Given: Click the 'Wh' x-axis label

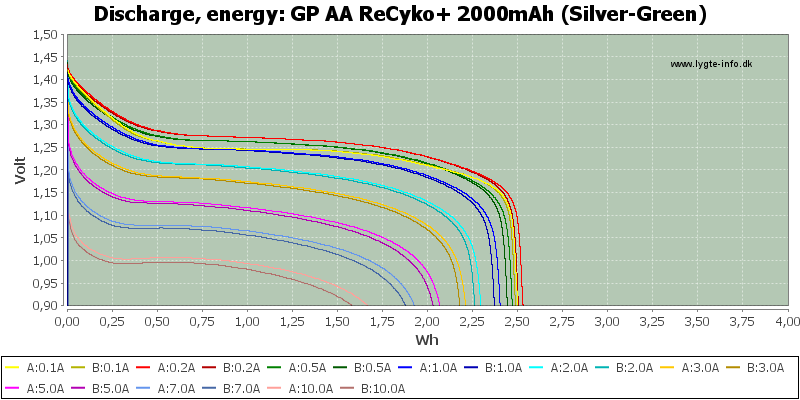Looking at the screenshot, I should tap(427, 340).
